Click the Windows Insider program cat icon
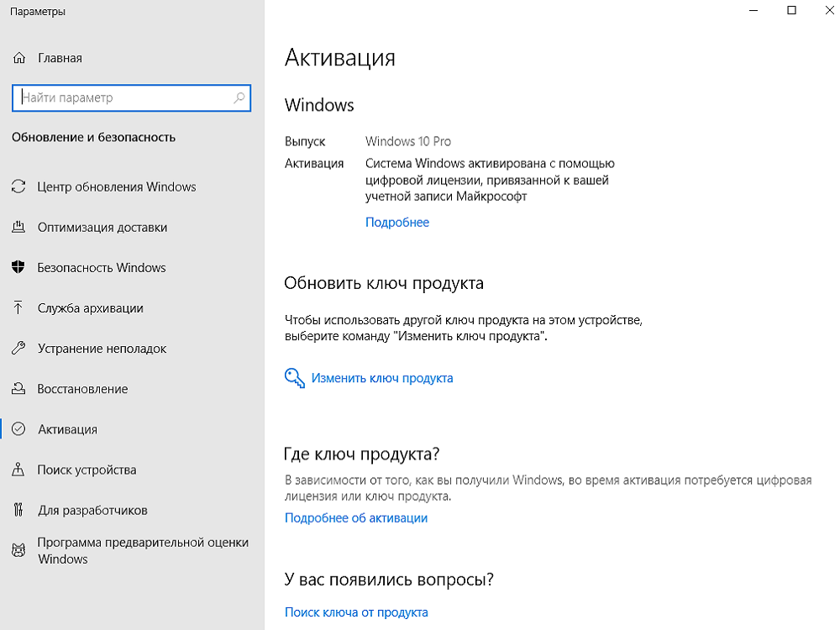840x630 pixels. 18,550
